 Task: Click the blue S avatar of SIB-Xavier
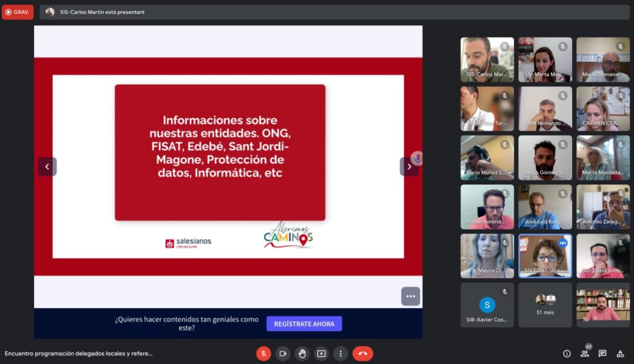(487, 305)
